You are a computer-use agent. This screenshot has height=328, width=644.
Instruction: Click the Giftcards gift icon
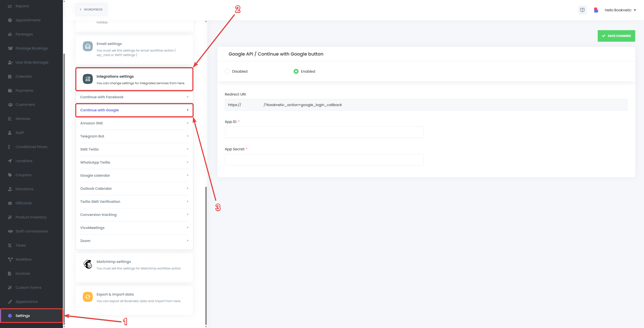pos(10,203)
